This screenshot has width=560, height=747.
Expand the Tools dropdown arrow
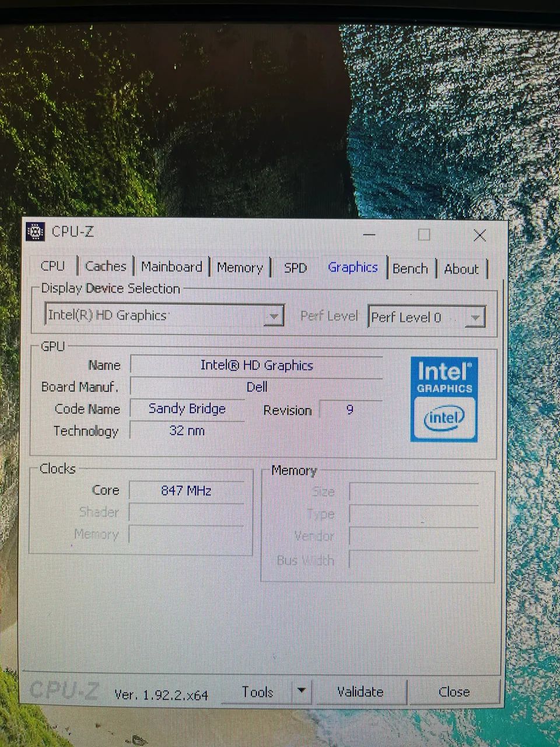[301, 692]
